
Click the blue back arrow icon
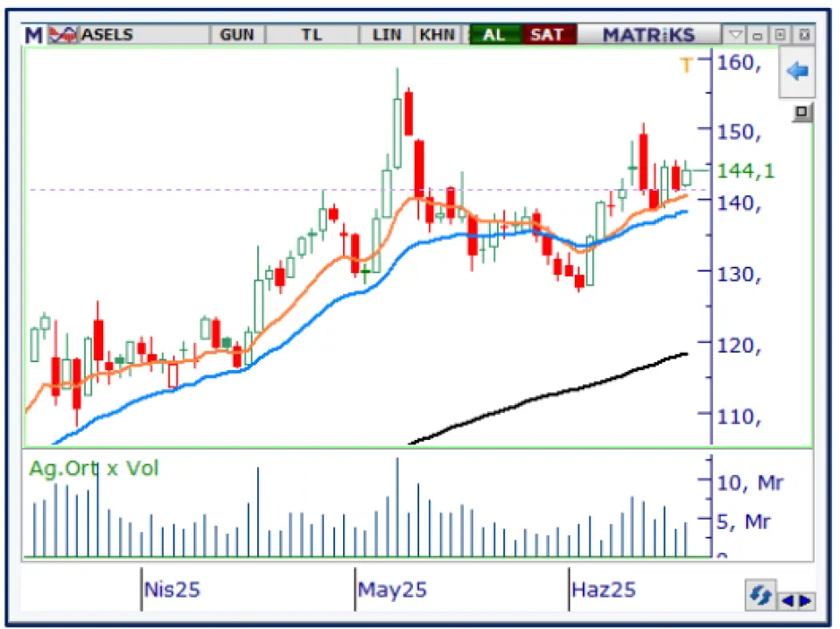797,71
